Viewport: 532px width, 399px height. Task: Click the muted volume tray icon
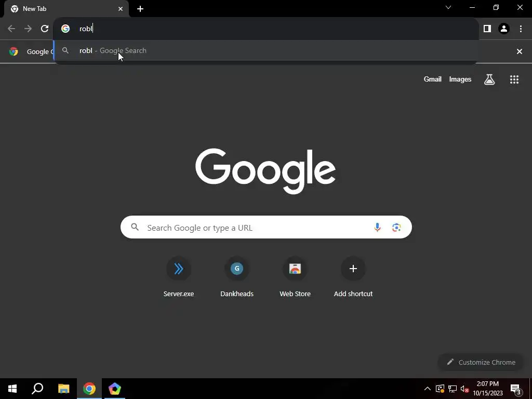[x=464, y=389]
